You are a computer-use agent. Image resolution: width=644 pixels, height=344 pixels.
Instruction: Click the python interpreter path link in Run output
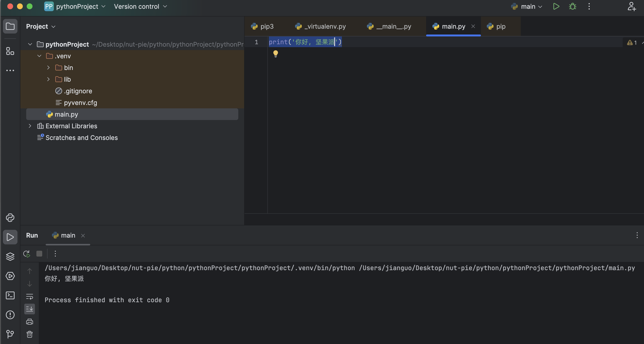pyautogui.click(x=199, y=268)
